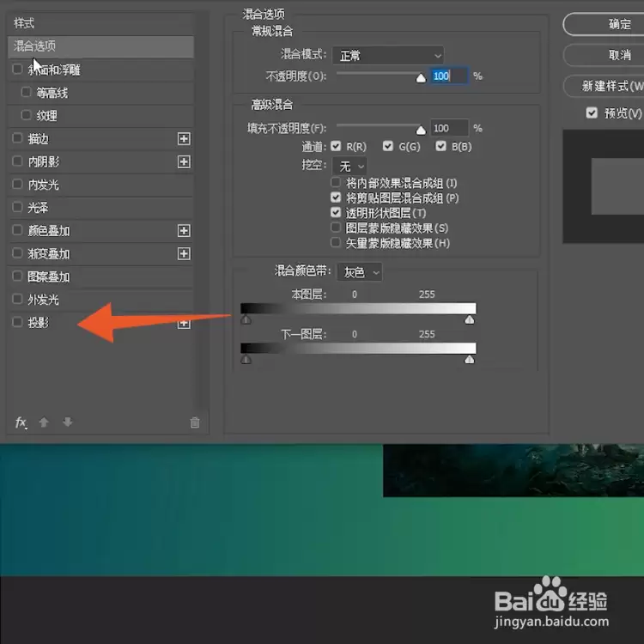Viewport: 644px width, 644px height.
Task: Enable the 渐变叠加 checkbox
Action: coord(17,252)
